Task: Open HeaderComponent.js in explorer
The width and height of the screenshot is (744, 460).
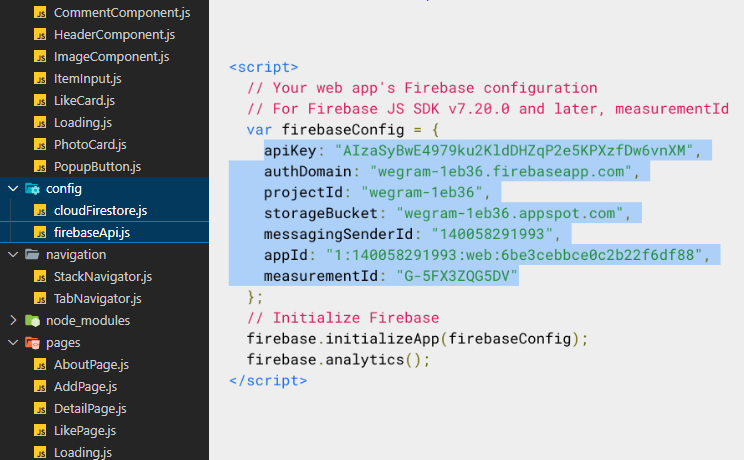Action: [x=114, y=35]
